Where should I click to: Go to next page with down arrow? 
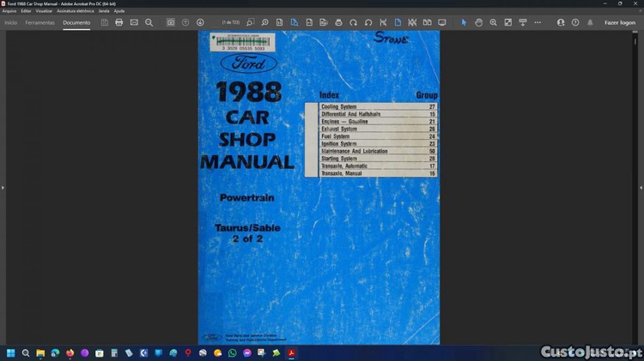200,22
